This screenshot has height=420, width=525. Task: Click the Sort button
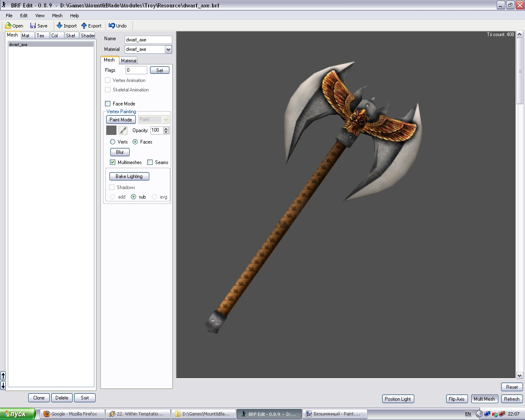[85, 398]
